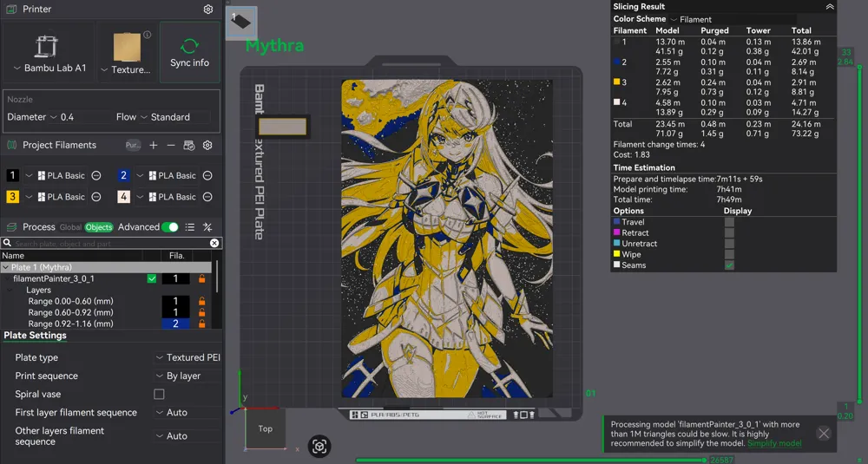
Task: Click the lock icon for filamentPainter_3_0_1
Action: click(202, 278)
